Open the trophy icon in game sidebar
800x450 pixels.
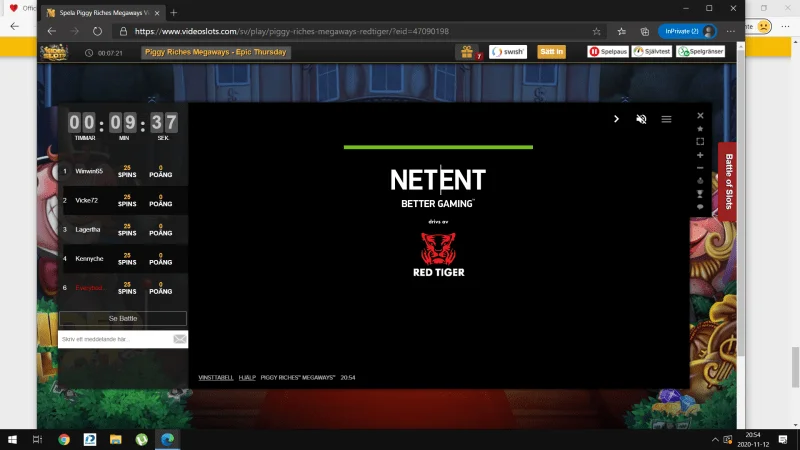coord(700,194)
